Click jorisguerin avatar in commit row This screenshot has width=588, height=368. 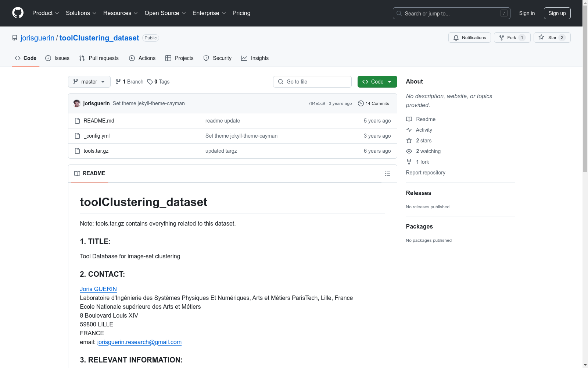77,103
